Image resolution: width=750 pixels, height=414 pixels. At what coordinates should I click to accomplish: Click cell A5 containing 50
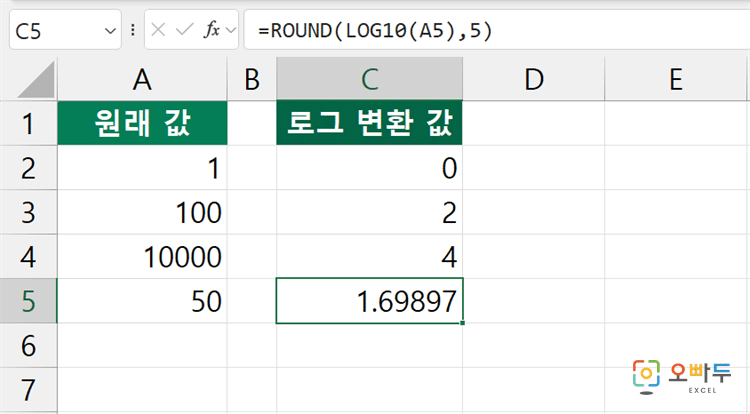click(x=143, y=301)
